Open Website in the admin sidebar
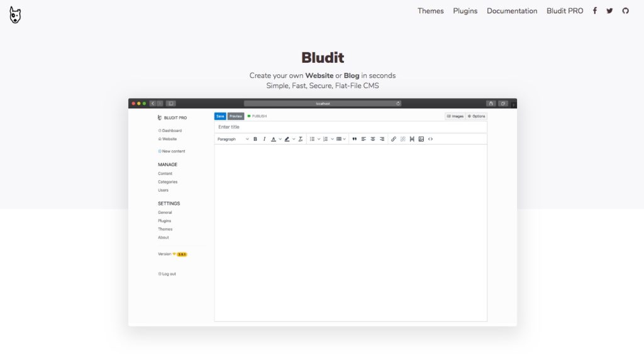 pyautogui.click(x=167, y=139)
